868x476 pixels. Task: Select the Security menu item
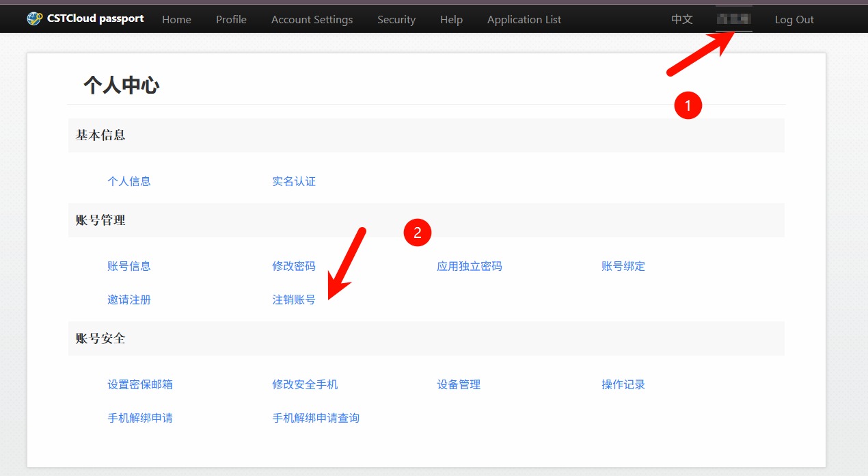[x=396, y=19]
